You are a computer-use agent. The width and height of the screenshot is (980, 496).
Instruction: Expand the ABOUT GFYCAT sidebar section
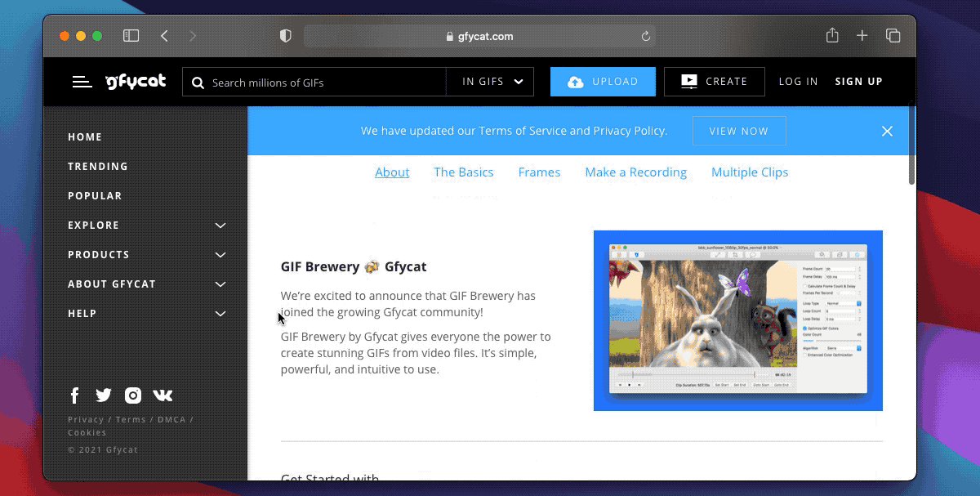pyautogui.click(x=220, y=284)
